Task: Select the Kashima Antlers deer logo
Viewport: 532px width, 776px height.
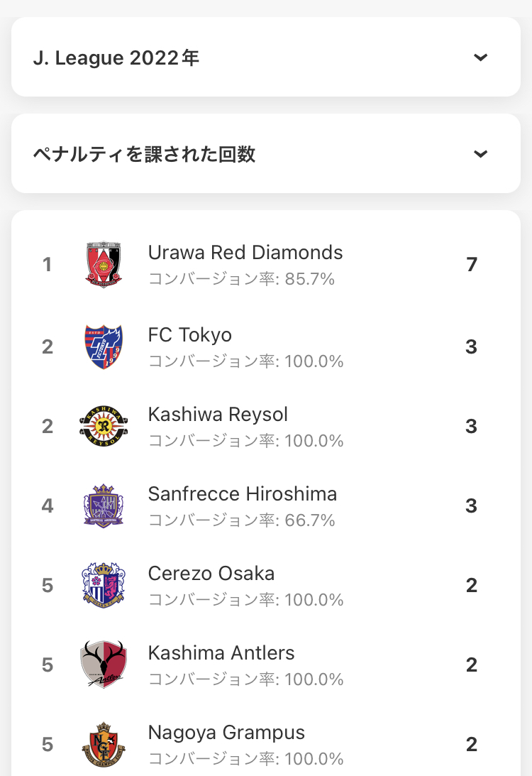Action: point(104,665)
